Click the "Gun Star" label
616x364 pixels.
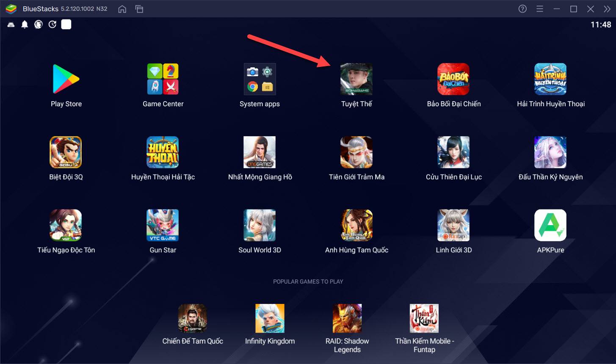(x=163, y=250)
